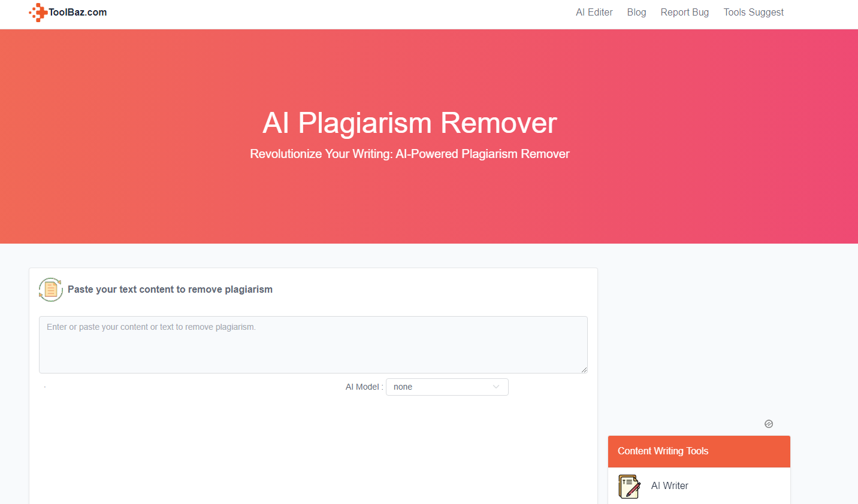Open the AI Writer tool link
This screenshot has height=504, width=858.
click(x=669, y=486)
